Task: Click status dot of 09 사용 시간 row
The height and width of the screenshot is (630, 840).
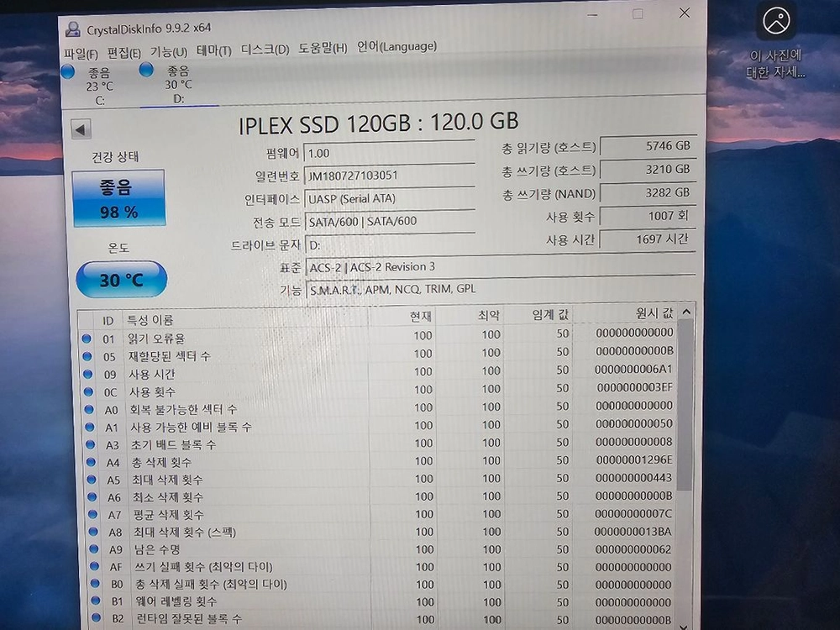Action: pyautogui.click(x=88, y=374)
